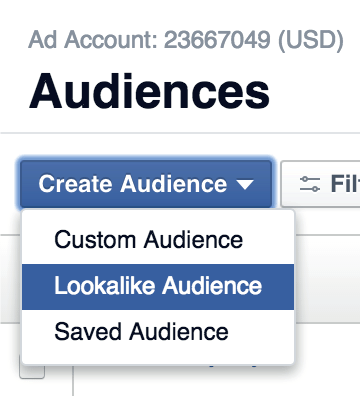Click the blank area below Saved Audience in the menu
The width and height of the screenshot is (360, 396).
158,359
